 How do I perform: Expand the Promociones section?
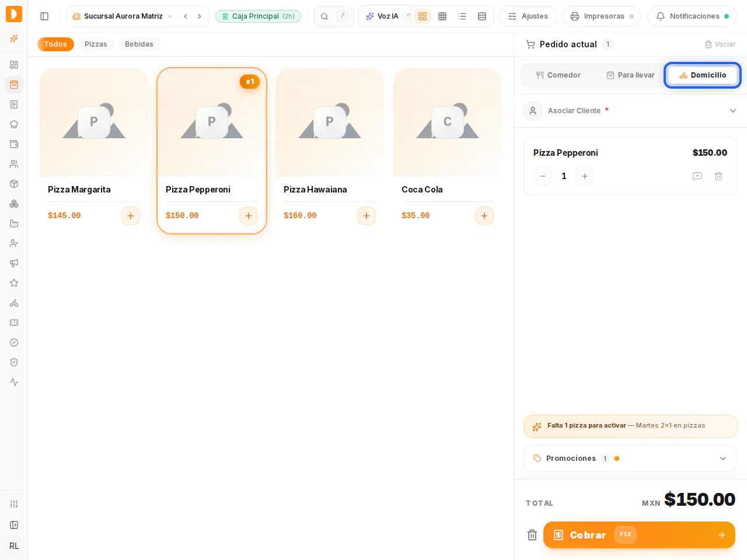point(630,459)
